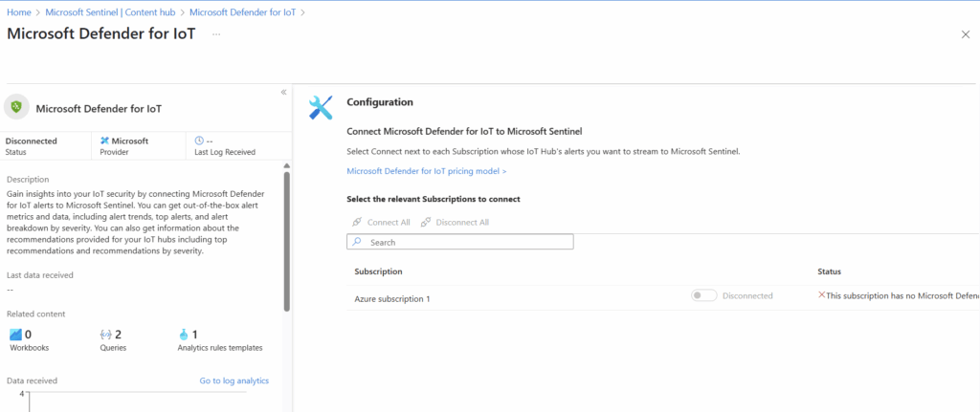980x412 pixels.
Task: Click the Disconnected label beside the toggle
Action: tap(747, 296)
